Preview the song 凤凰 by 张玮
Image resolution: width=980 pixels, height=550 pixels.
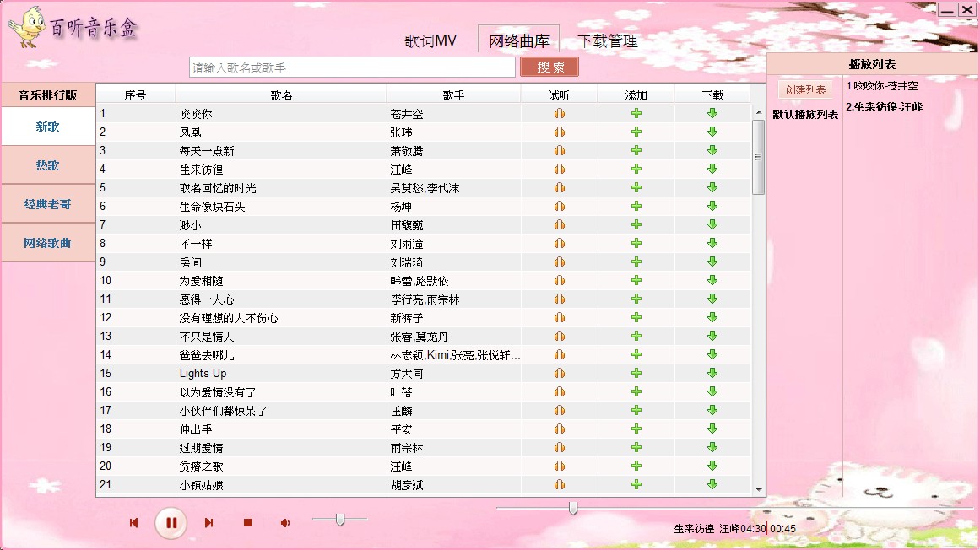click(x=559, y=132)
